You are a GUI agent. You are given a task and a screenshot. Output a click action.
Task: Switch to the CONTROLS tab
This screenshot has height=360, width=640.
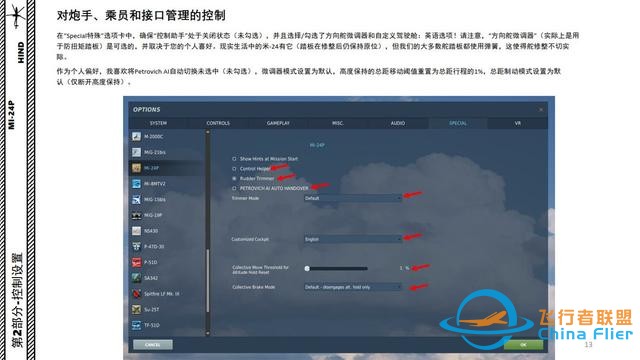(x=218, y=123)
